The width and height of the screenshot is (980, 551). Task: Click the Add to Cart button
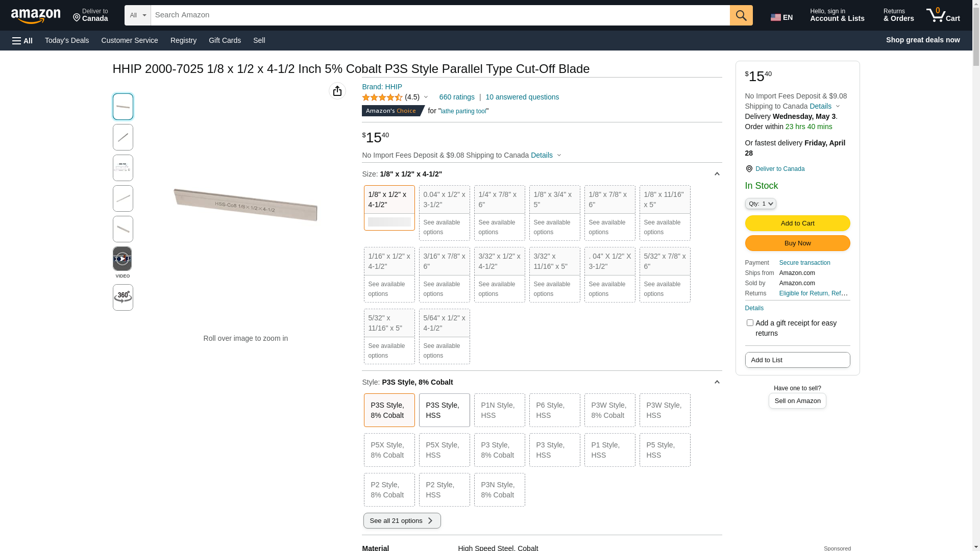point(797,223)
